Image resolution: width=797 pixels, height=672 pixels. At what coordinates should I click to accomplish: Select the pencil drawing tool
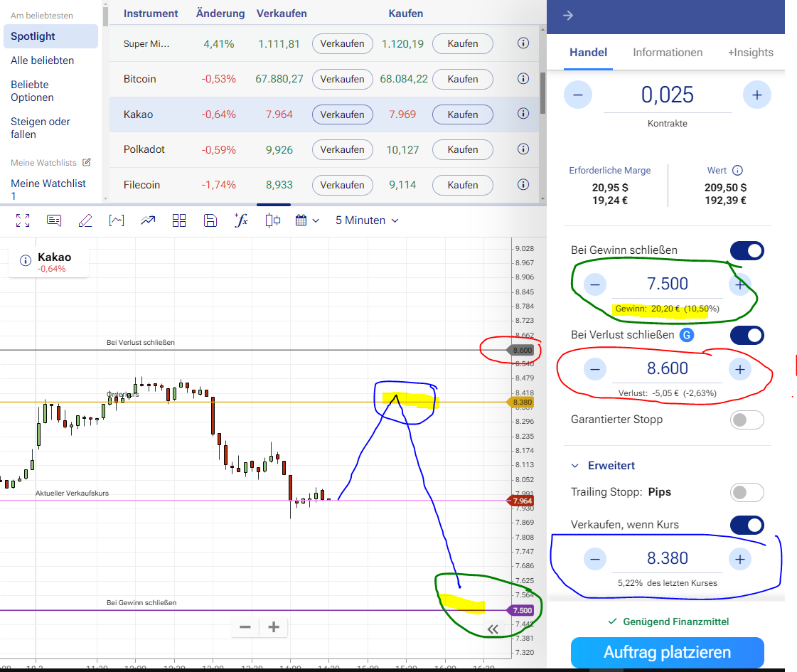point(85,220)
